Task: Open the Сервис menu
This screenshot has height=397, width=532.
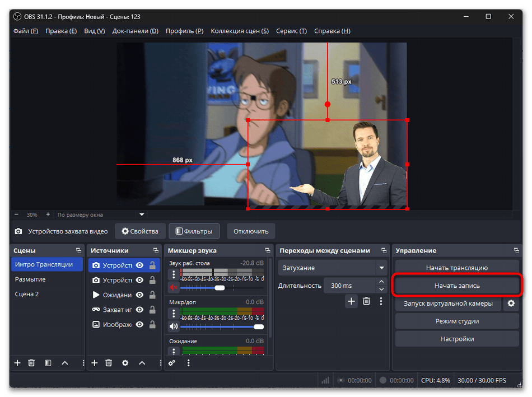Action: coord(291,31)
